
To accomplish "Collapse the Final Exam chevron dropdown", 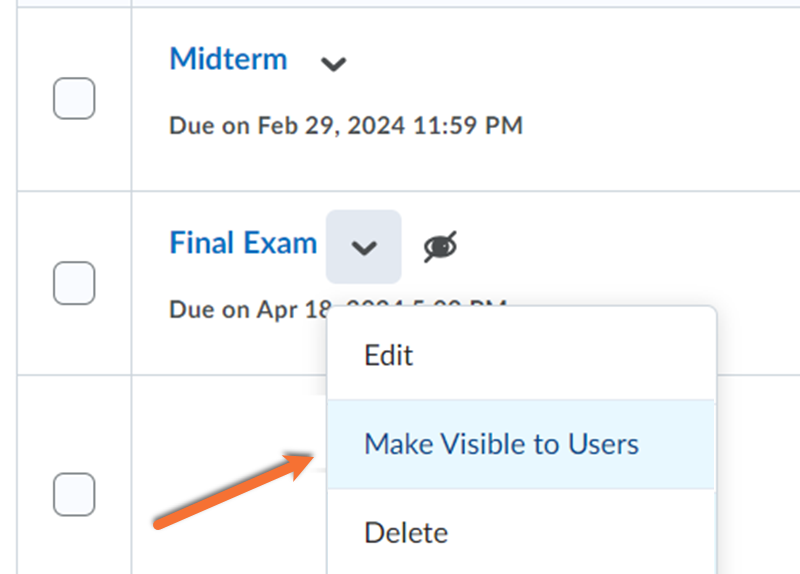I will point(364,247).
